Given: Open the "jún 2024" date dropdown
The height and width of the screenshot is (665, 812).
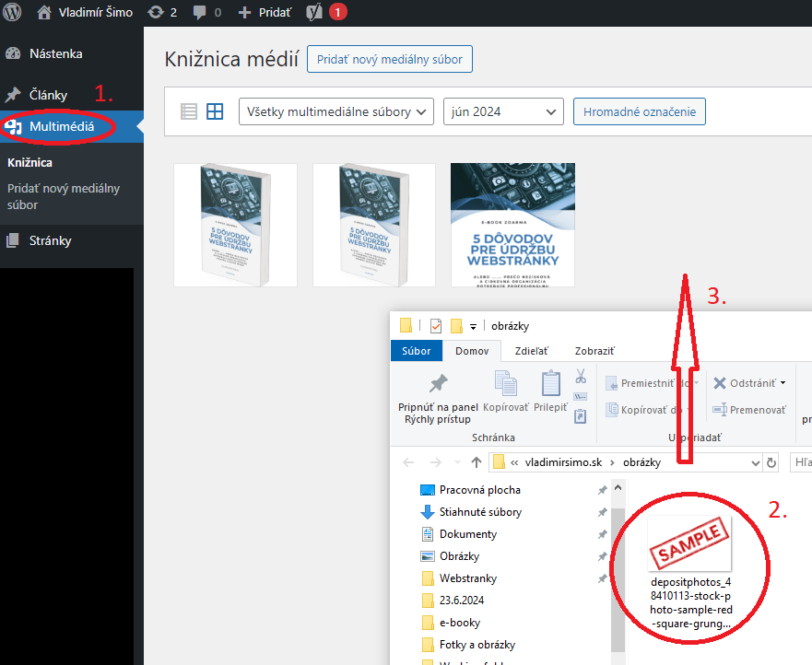Looking at the screenshot, I should point(502,111).
